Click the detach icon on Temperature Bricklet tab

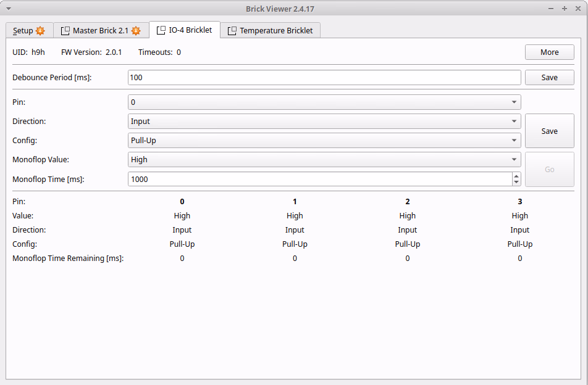[232, 30]
